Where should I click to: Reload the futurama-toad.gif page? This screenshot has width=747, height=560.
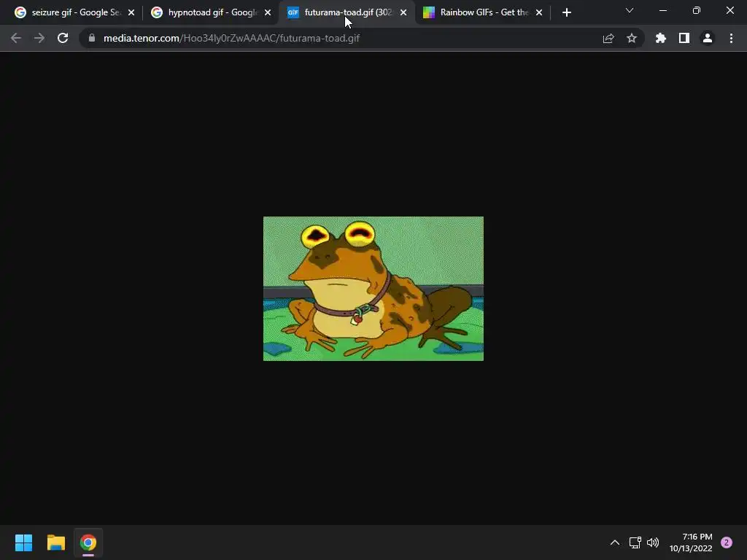tap(63, 38)
